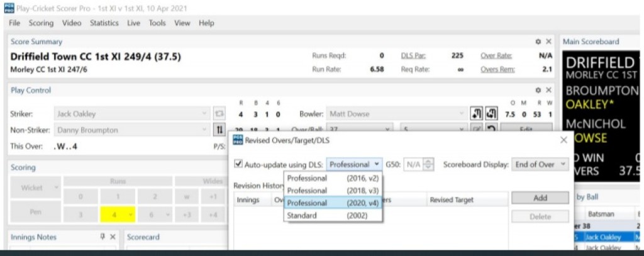Open the Statistics menu

[x=104, y=23]
